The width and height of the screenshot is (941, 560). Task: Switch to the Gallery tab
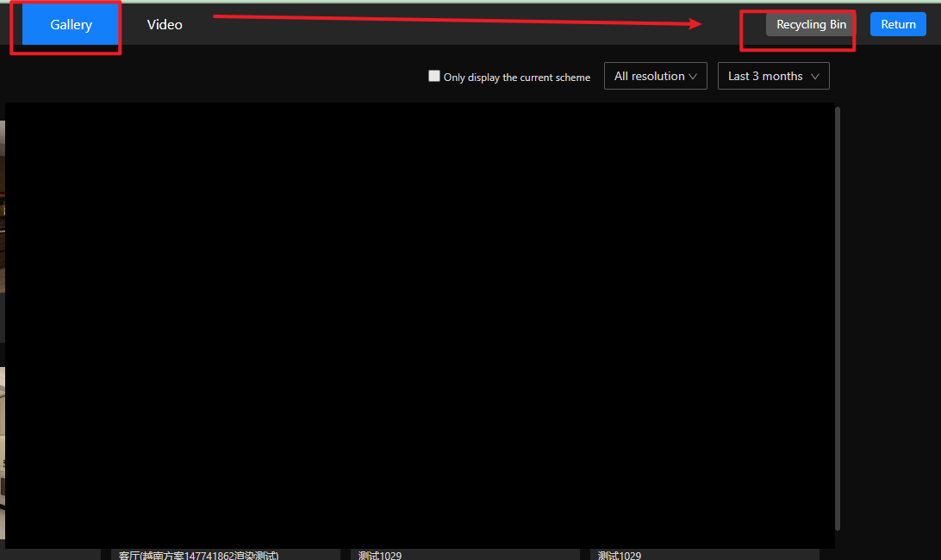coord(71,25)
